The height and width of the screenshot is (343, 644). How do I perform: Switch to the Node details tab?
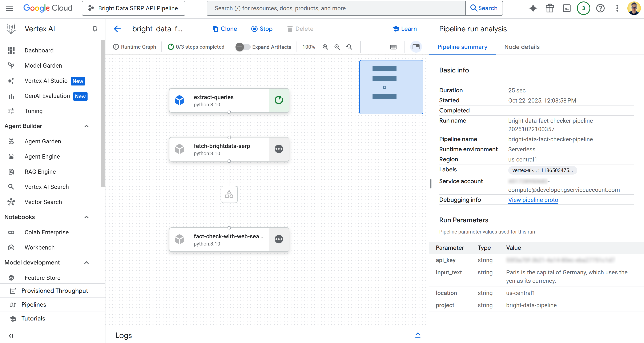tap(522, 47)
